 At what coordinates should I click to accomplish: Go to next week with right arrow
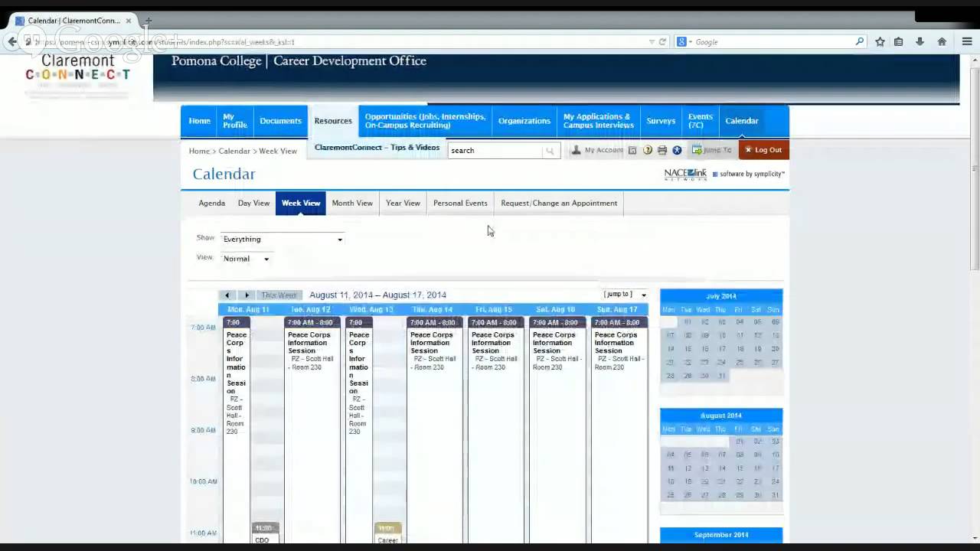(247, 295)
